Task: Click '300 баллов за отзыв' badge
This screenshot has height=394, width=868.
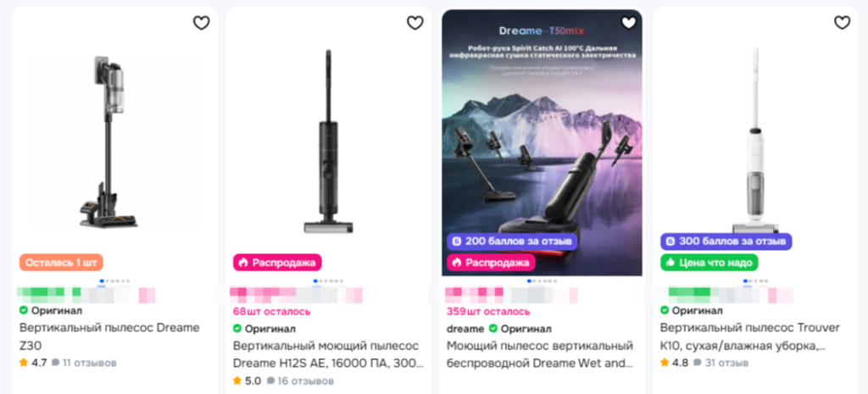Action: coord(726,241)
